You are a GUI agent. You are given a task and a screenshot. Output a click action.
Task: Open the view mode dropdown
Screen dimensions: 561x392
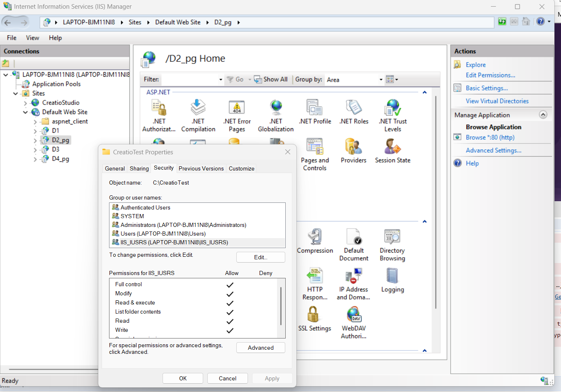[392, 80]
